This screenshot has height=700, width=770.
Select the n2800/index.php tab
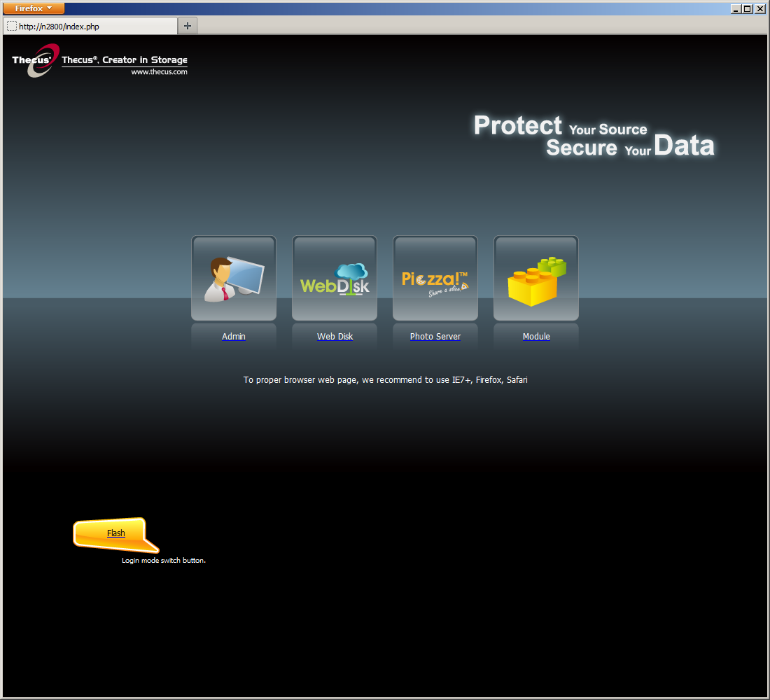90,26
